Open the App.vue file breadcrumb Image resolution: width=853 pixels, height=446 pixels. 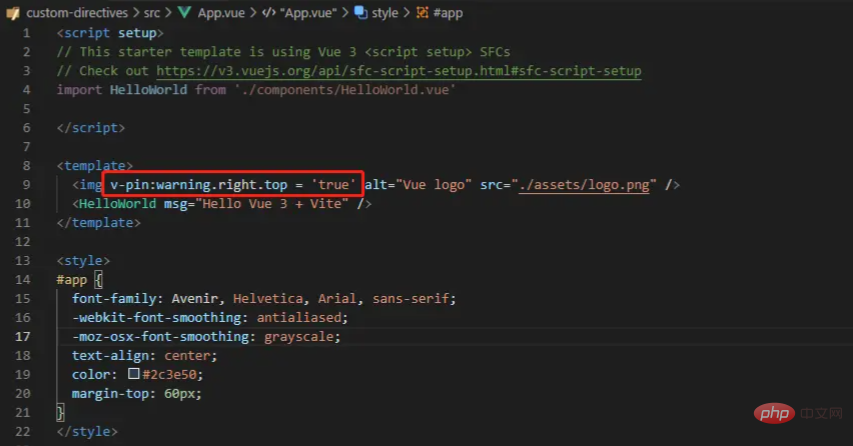click(221, 13)
